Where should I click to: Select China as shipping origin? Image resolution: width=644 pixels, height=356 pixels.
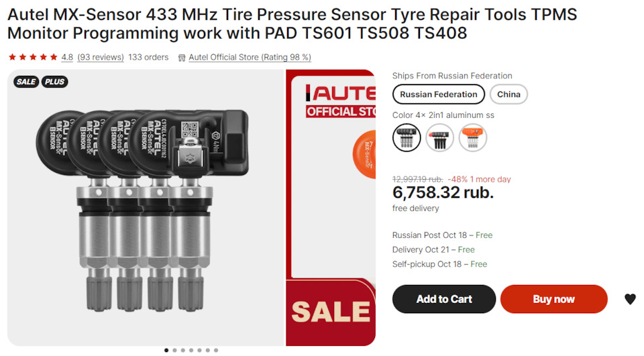pos(508,95)
